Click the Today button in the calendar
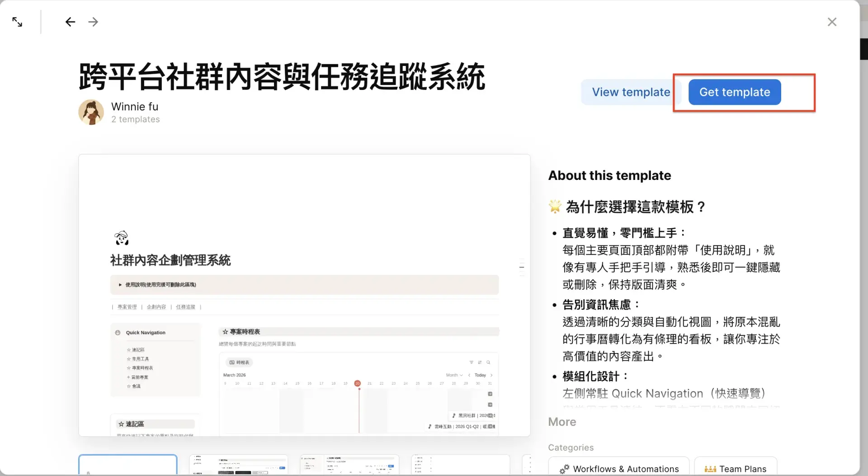Screen dimensions: 868x476 point(480,375)
